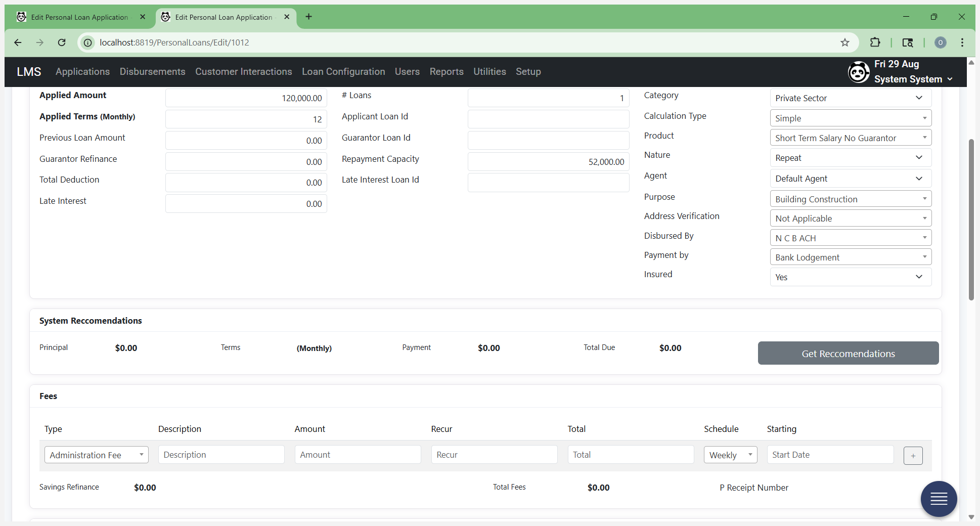This screenshot has width=980, height=526.
Task: Click the panda logo beside System System
Action: (x=859, y=72)
